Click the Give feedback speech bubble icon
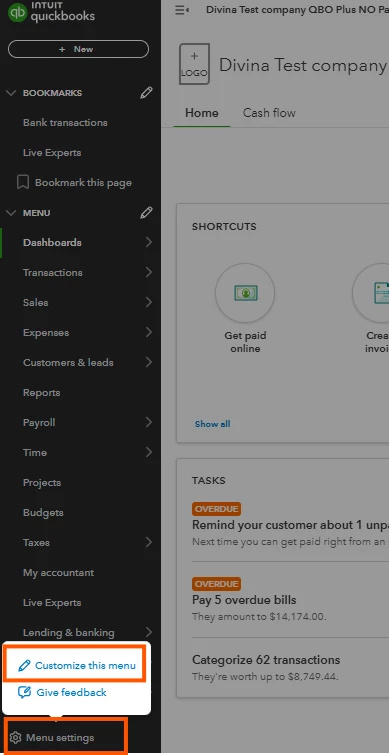389x755 pixels. coord(24,692)
